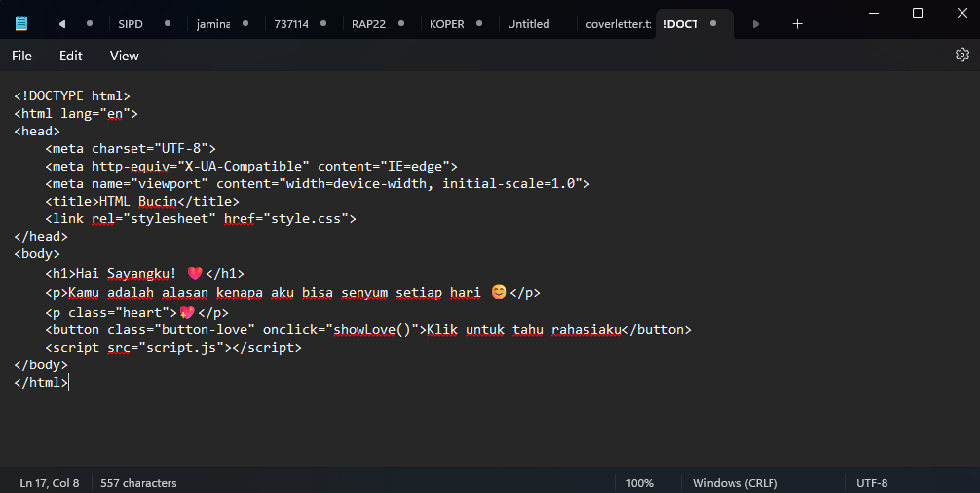
Task: Select the active !DOCT tab
Action: (681, 24)
